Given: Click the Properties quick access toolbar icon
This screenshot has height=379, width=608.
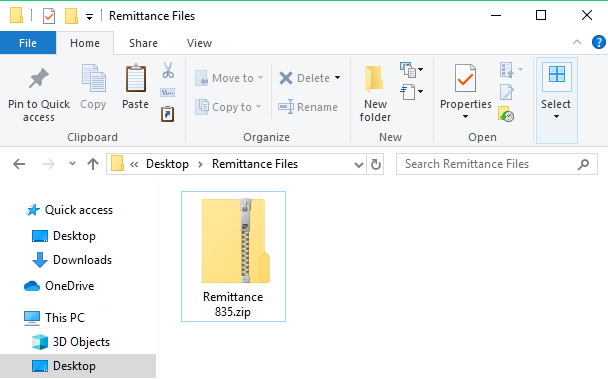Looking at the screenshot, I should click(x=49, y=16).
